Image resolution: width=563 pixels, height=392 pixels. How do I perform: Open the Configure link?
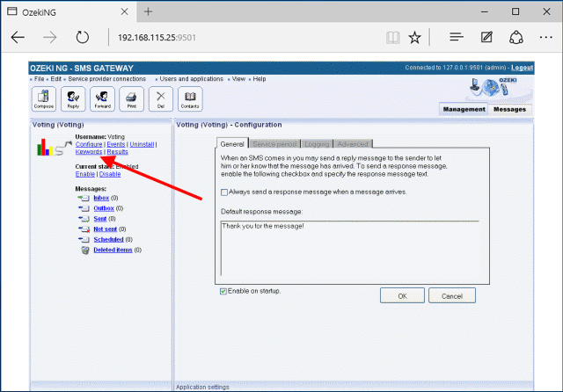click(89, 144)
